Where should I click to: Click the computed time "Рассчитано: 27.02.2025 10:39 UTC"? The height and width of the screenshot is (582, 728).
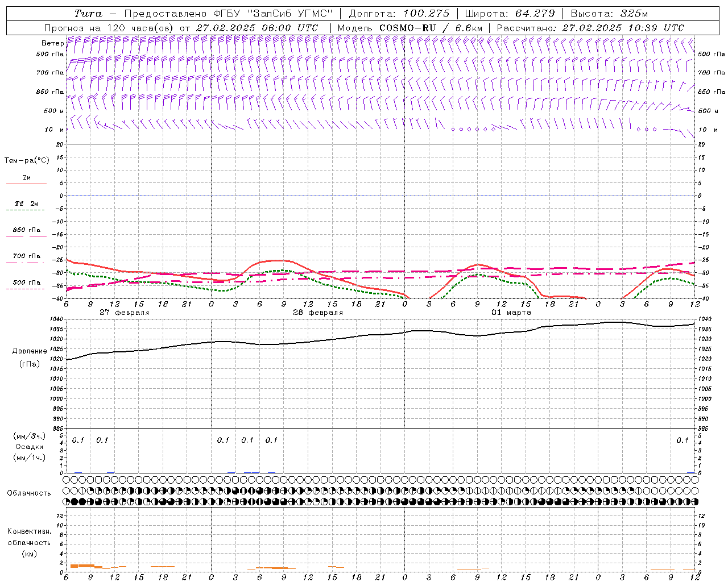pos(590,28)
